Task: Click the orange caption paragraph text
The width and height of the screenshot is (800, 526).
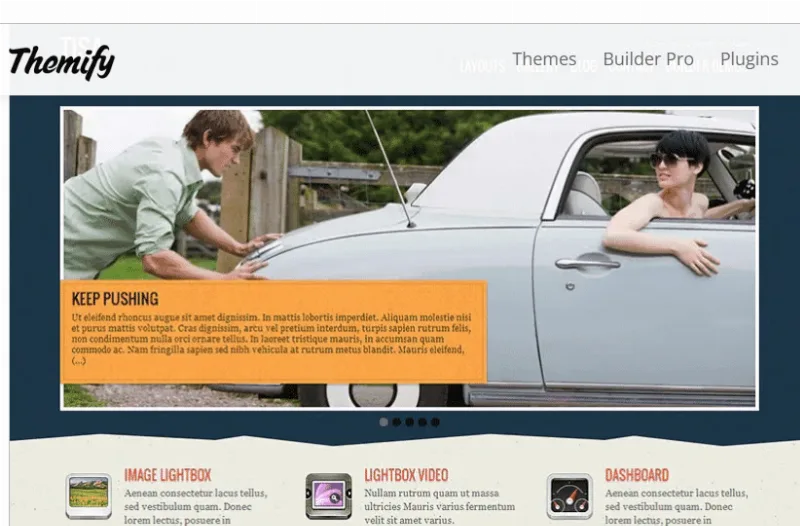Action: (271, 339)
